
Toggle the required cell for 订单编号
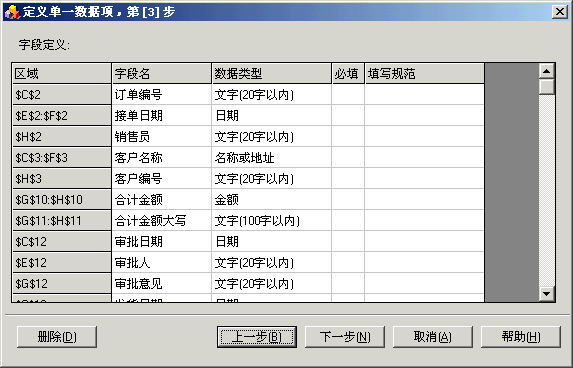click(348, 95)
